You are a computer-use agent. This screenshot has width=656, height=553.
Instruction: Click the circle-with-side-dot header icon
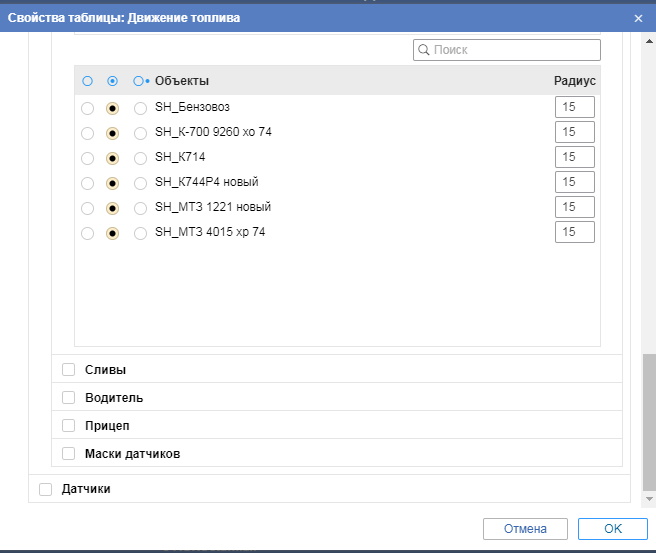tap(140, 81)
